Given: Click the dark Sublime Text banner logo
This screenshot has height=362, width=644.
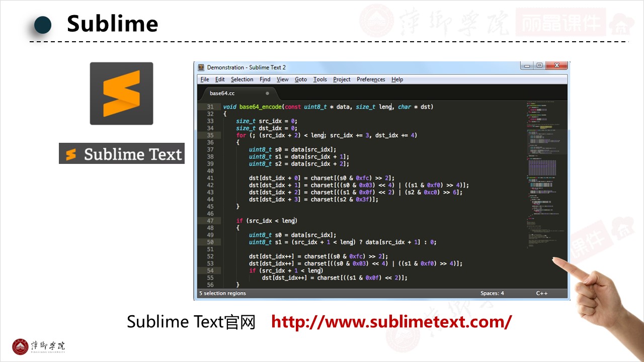Looking at the screenshot, I should point(122,153).
